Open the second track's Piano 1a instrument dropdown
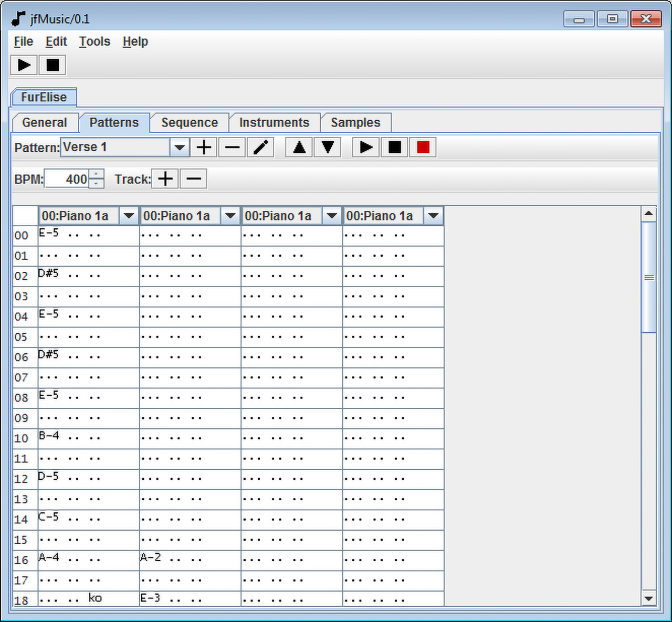 click(x=230, y=216)
